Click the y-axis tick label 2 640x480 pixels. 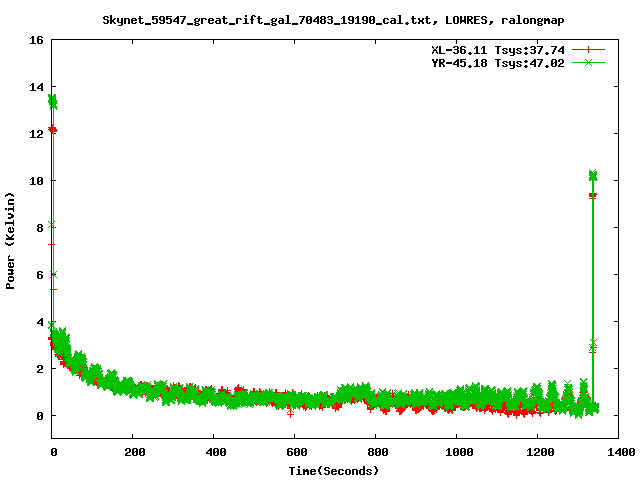click(x=40, y=369)
